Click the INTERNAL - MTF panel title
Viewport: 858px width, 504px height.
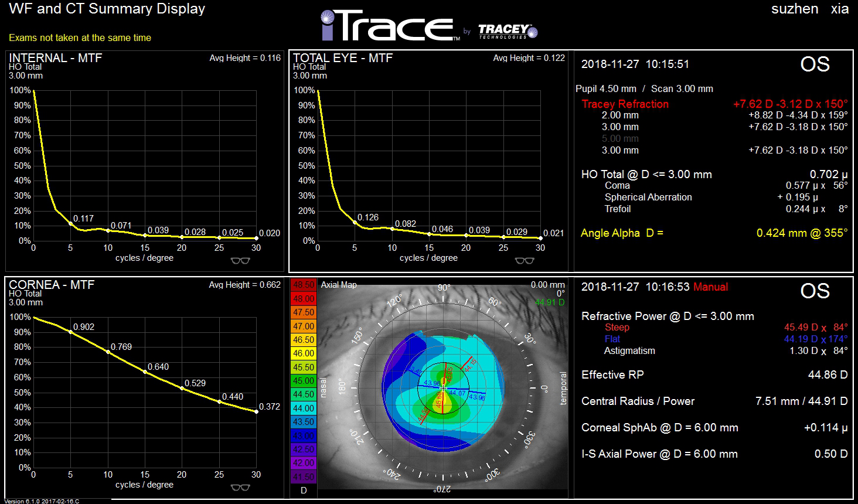[x=56, y=58]
